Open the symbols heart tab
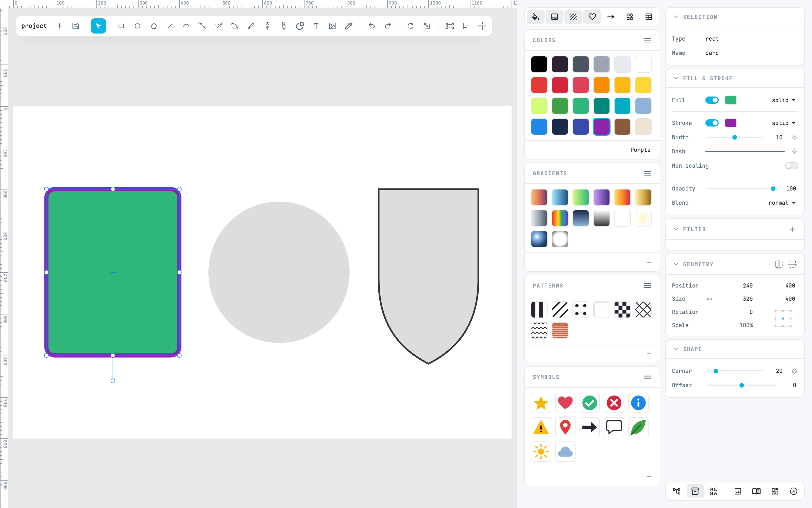This screenshot has width=812, height=508. point(592,17)
